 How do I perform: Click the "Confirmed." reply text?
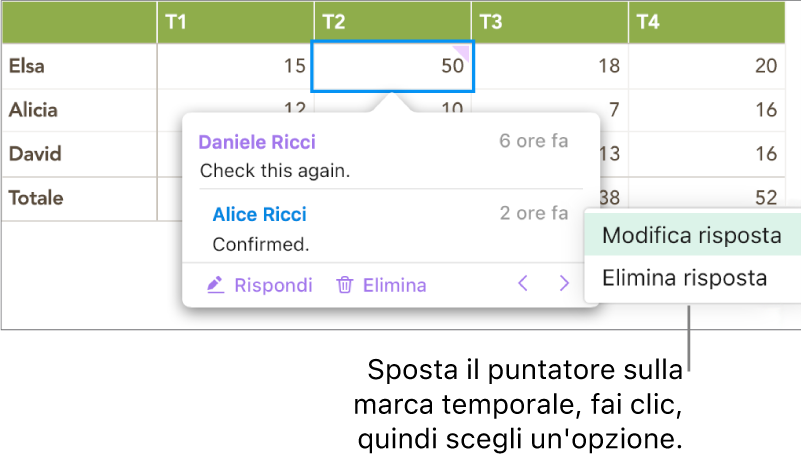[261, 244]
